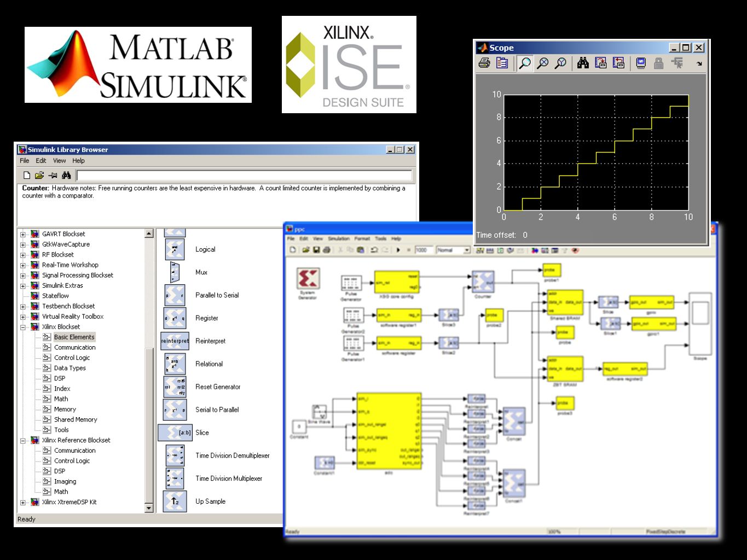Select the Scope block in ppc model
The image size is (747, 560).
700,323
